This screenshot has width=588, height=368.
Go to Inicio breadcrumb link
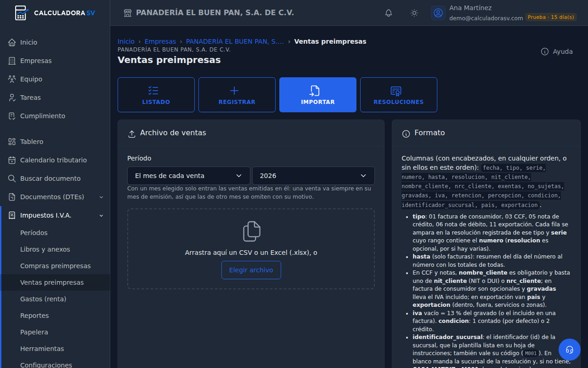point(126,41)
